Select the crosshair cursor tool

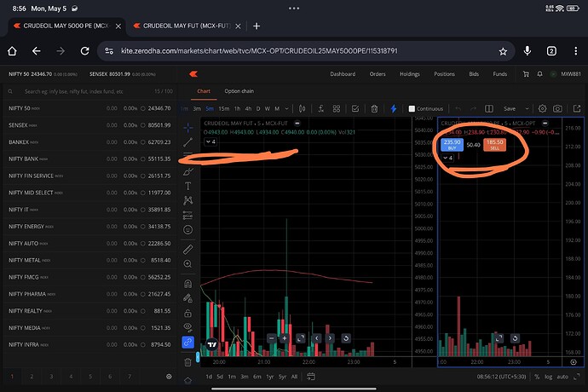pos(187,127)
